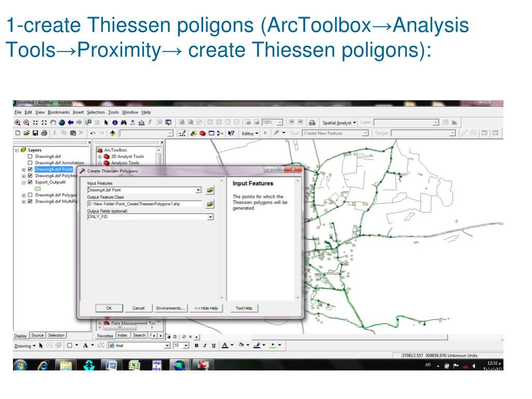The height and width of the screenshot is (399, 532).
Task: Paste from clipboard in Standard toolbar
Action: tap(73, 133)
